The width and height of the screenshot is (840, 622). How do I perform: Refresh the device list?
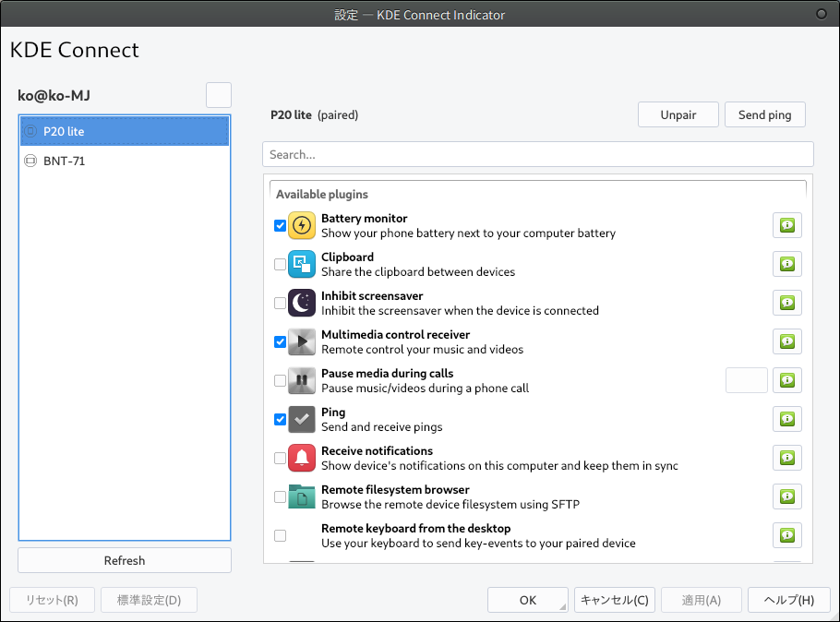point(125,560)
